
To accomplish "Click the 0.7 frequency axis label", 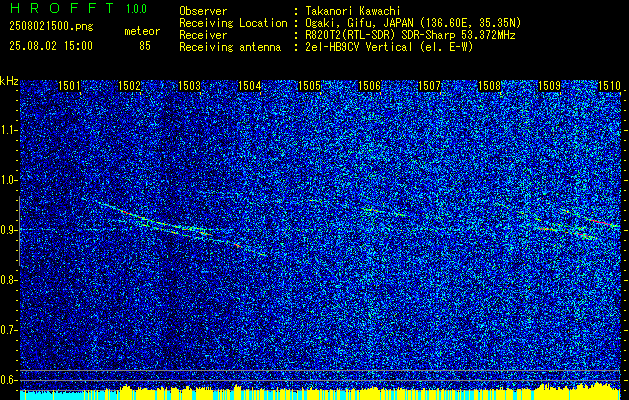I will click(x=9, y=330).
